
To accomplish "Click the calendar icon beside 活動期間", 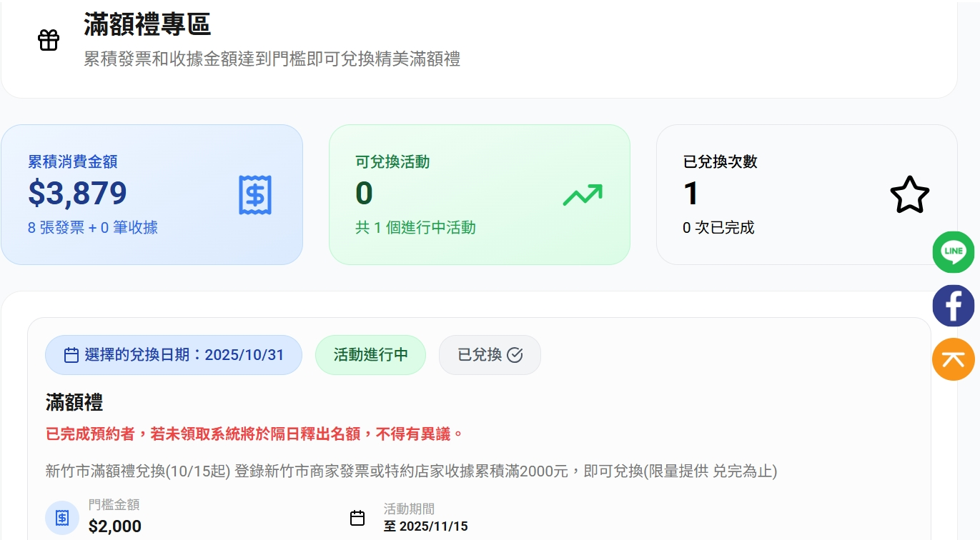I will click(357, 518).
